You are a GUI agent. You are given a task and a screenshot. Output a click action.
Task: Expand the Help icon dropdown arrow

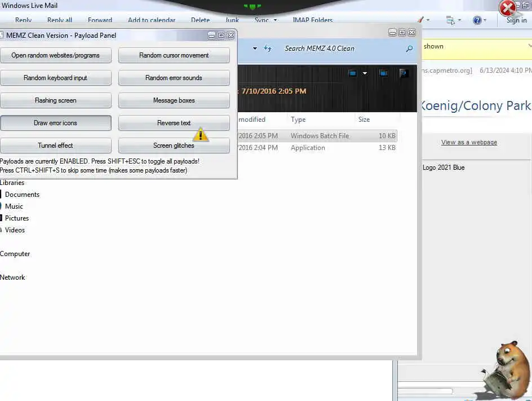[485, 20]
